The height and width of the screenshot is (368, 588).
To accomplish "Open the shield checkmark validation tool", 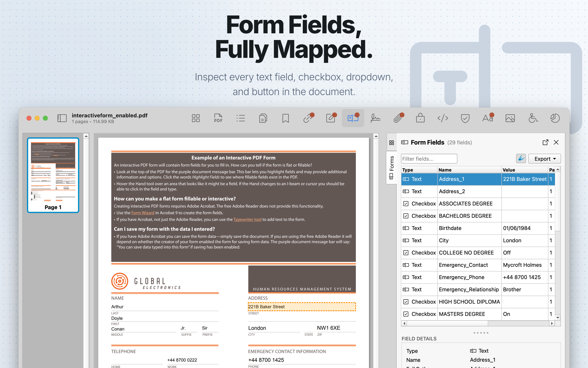I will 465,118.
